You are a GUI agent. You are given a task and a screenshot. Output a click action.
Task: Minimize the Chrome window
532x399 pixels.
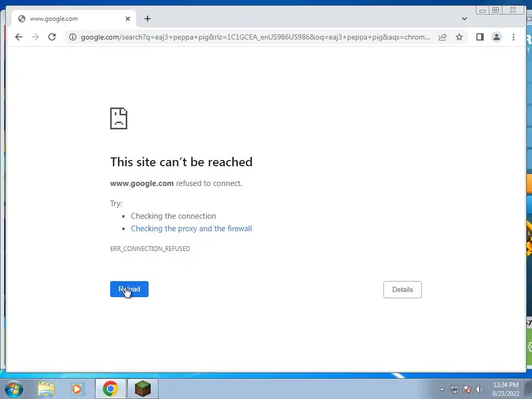pos(483,10)
